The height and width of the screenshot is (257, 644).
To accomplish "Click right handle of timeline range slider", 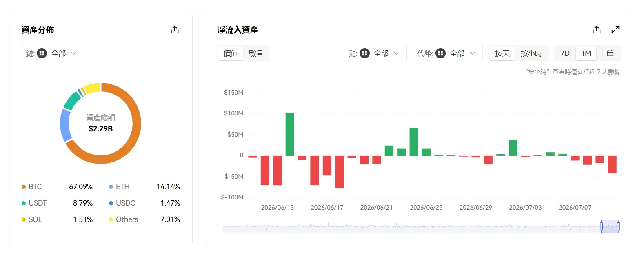I will [x=618, y=226].
